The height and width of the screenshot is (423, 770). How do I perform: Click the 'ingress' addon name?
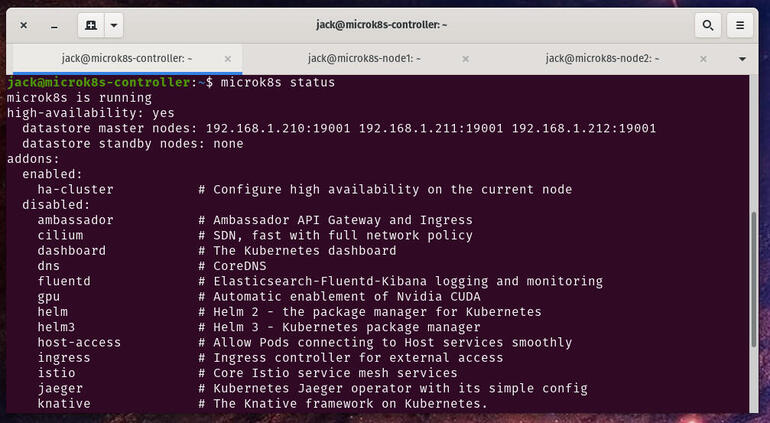pyautogui.click(x=64, y=358)
